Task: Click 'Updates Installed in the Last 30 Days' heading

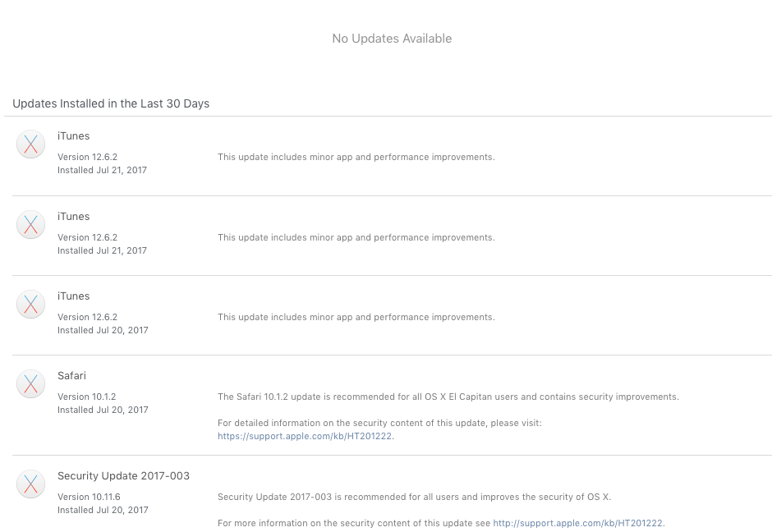Action: [111, 103]
